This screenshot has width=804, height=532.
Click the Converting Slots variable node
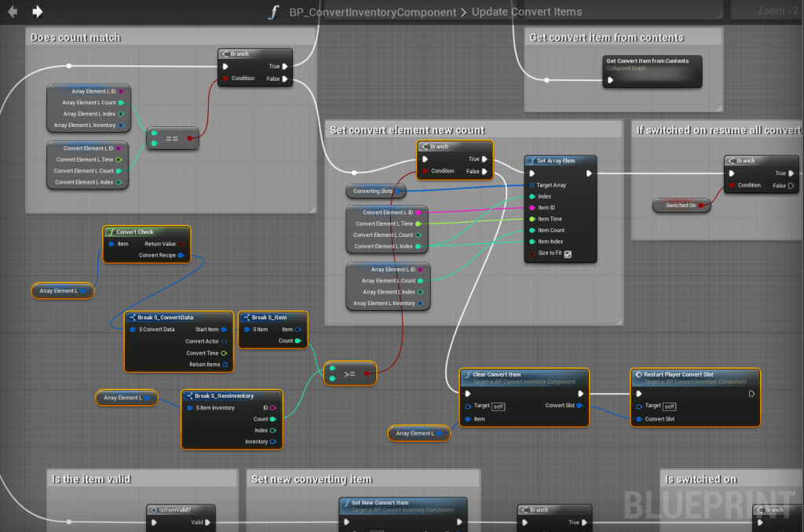click(374, 191)
